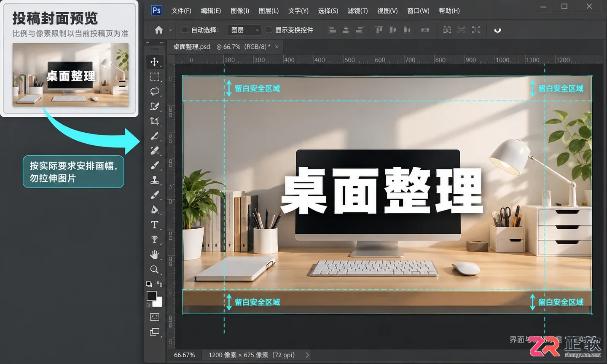
Task: Open the 图层 auto-select dropdown
Action: [x=244, y=30]
